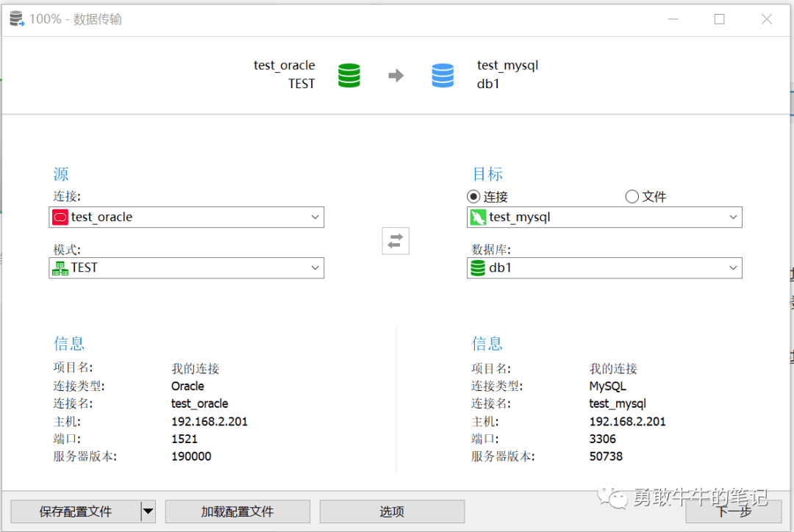Click the 加载配置文件 button

pyautogui.click(x=237, y=511)
